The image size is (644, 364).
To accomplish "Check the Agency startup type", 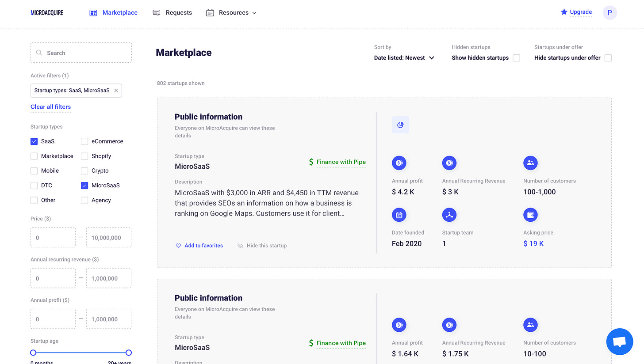I will click(x=84, y=200).
